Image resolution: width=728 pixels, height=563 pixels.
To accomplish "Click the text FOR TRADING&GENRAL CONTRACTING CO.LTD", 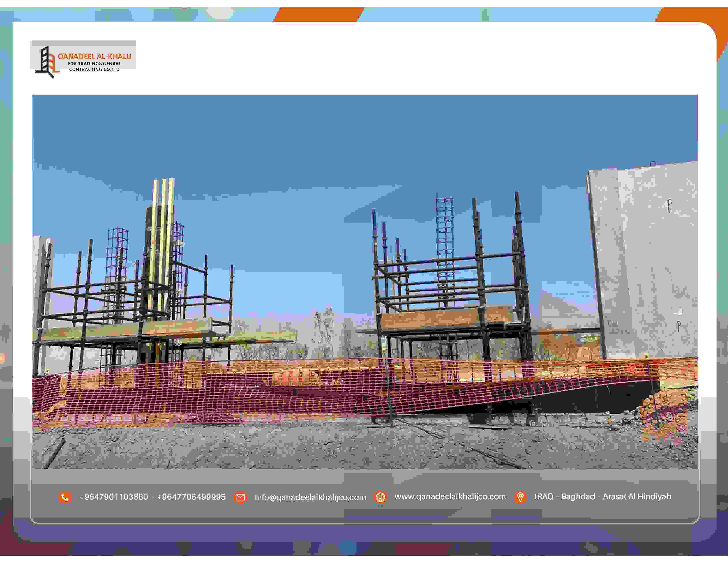I will coord(94,66).
